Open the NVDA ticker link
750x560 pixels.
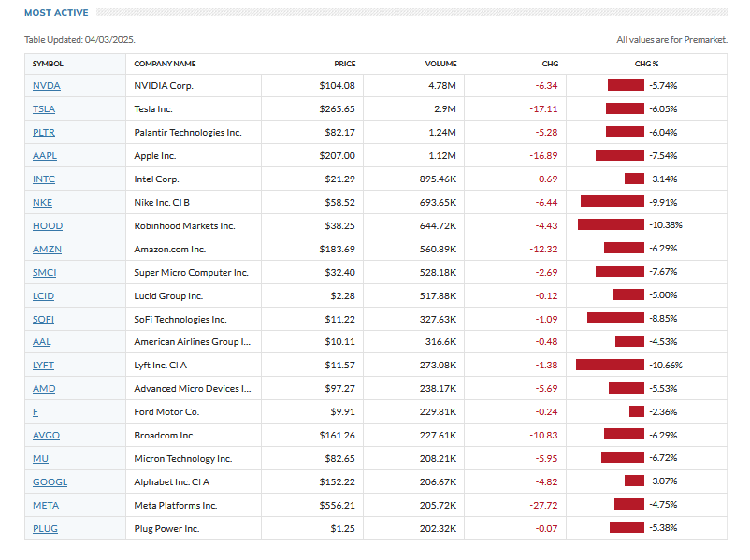(x=46, y=85)
